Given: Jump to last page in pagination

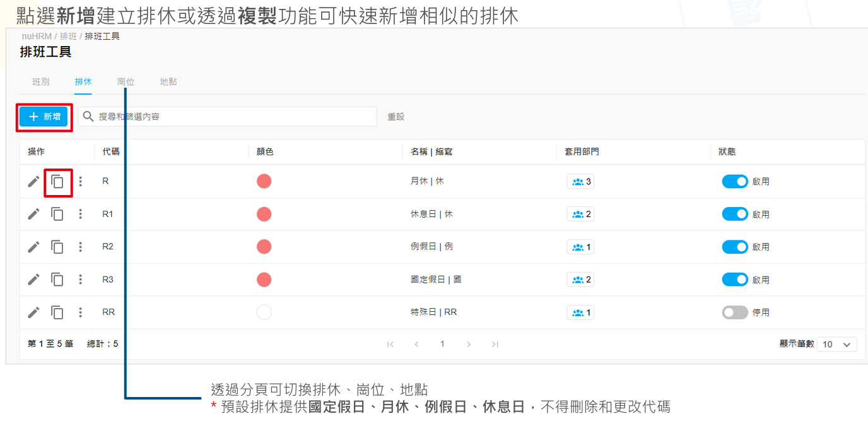Looking at the screenshot, I should click(x=495, y=344).
